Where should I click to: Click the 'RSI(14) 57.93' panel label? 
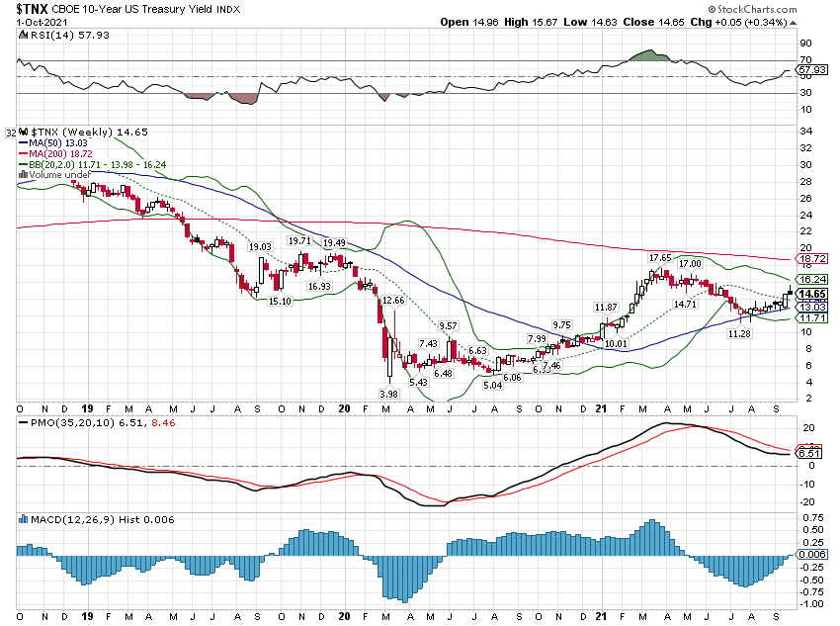click(69, 35)
